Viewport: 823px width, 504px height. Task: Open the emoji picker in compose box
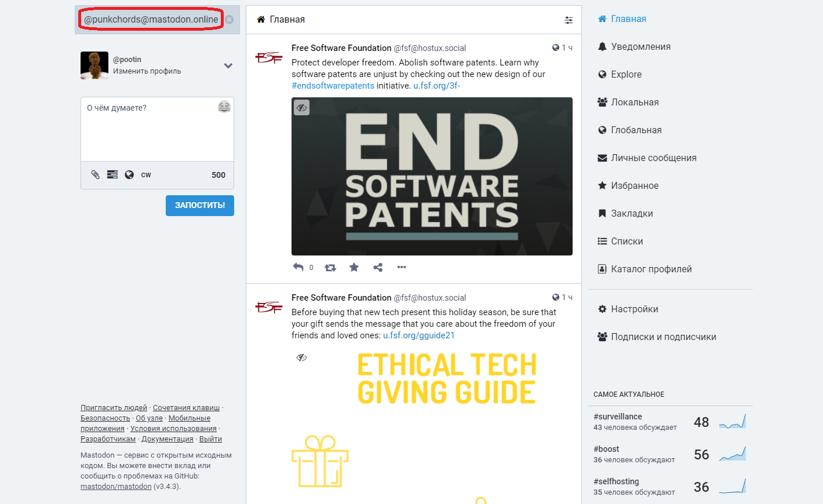[x=224, y=107]
